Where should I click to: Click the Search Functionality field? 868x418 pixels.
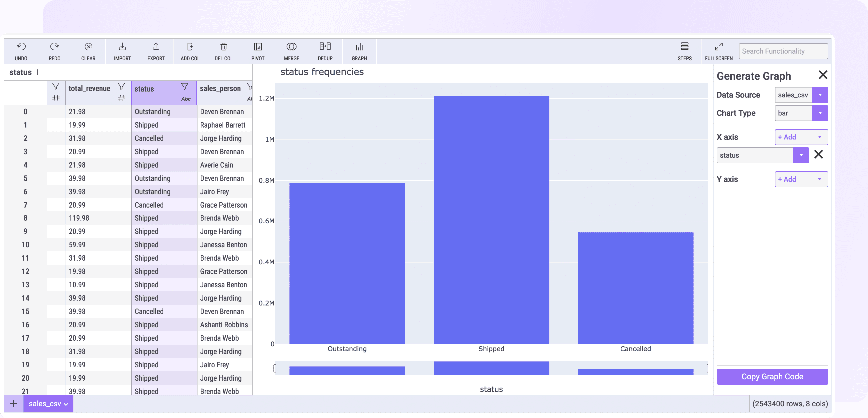click(783, 51)
